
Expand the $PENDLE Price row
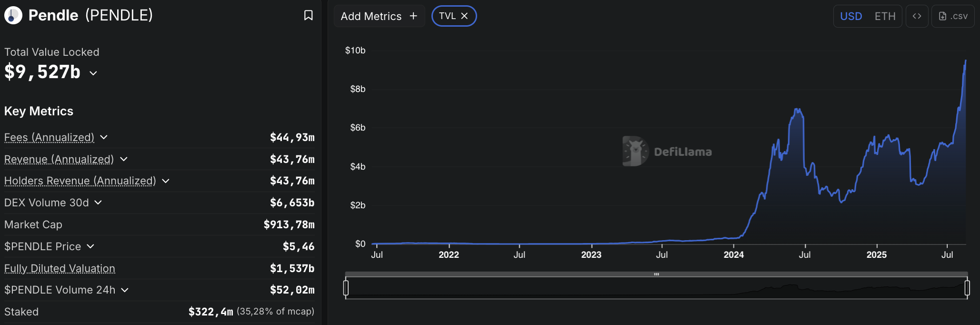click(90, 246)
